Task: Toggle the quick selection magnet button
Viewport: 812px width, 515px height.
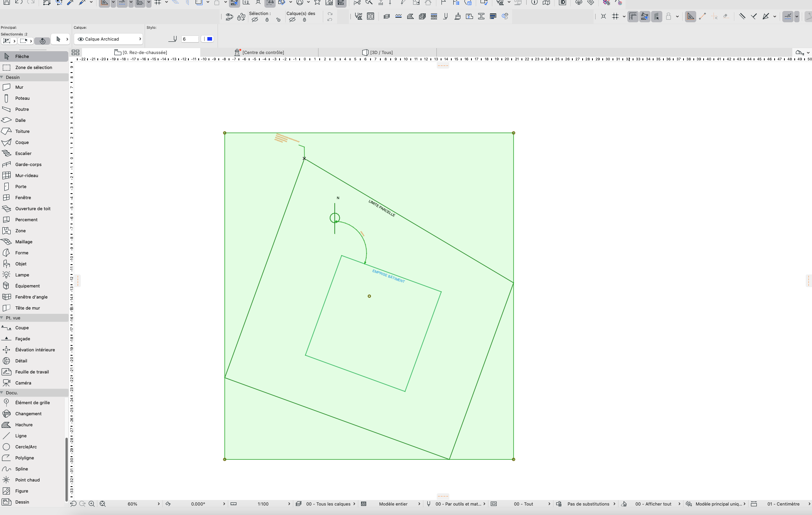Action: click(x=43, y=41)
